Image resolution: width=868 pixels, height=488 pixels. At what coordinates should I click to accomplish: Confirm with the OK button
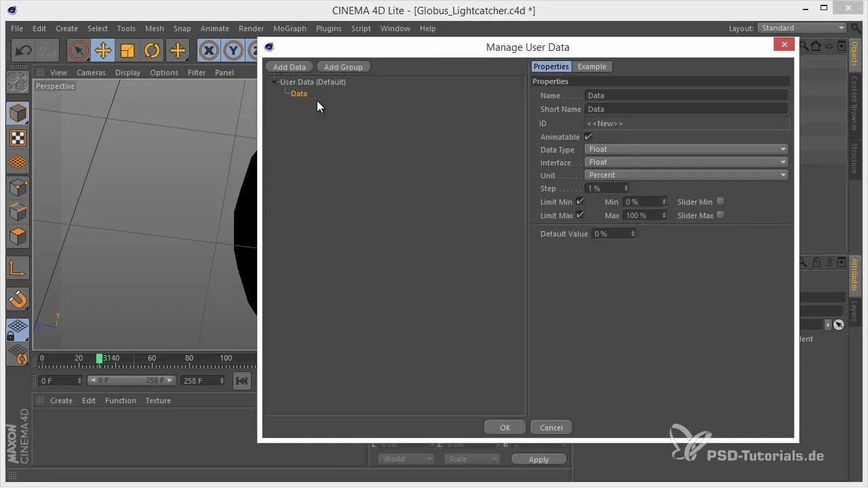click(x=505, y=427)
